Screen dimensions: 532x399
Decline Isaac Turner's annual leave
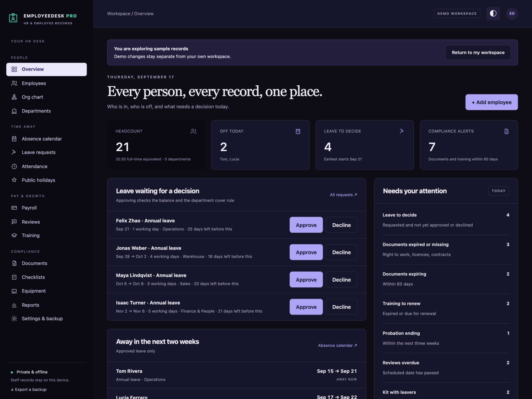[341, 307]
